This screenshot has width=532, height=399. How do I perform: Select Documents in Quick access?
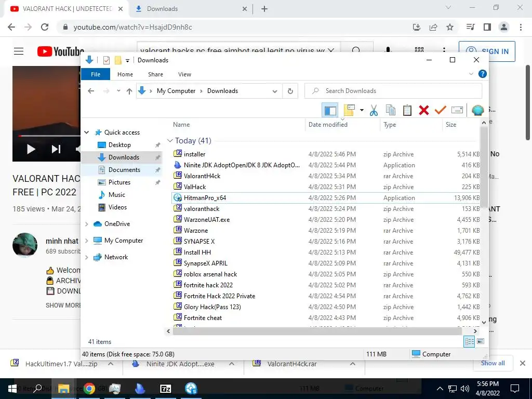coord(124,170)
